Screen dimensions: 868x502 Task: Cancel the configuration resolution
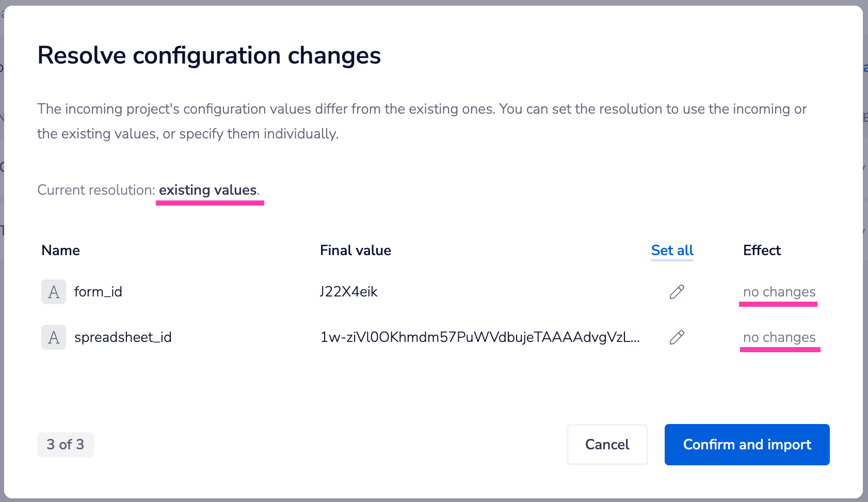coord(607,445)
